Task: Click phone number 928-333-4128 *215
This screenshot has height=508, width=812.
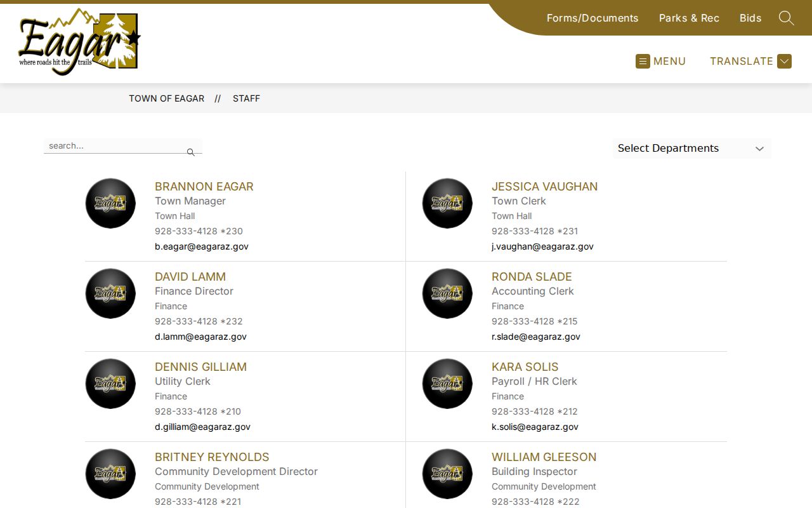Action: click(x=535, y=321)
